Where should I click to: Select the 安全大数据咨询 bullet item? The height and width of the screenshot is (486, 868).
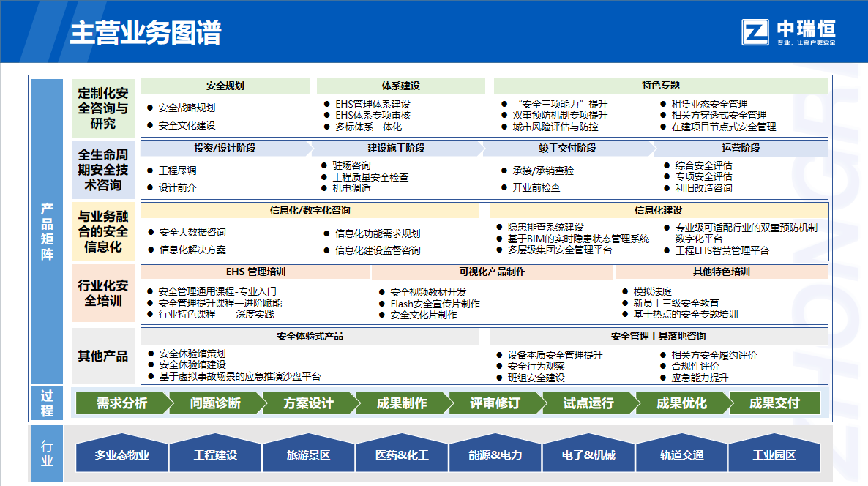coord(192,233)
